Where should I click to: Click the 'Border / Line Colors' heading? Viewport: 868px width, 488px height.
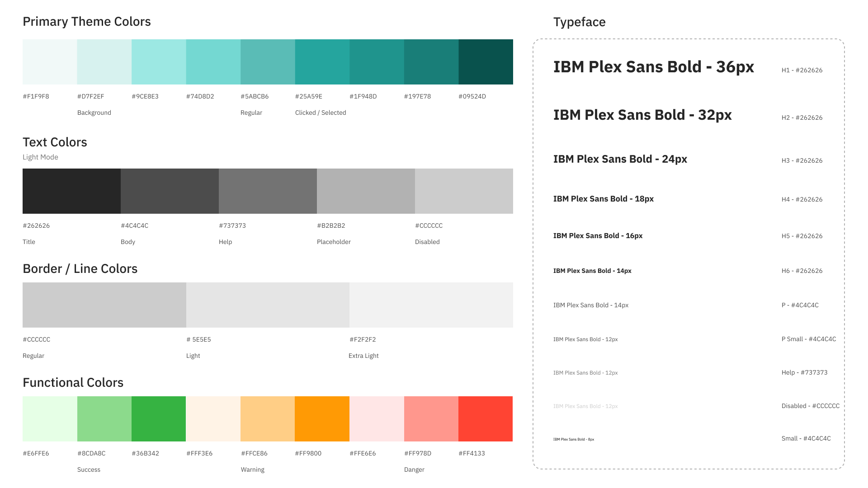coord(80,269)
